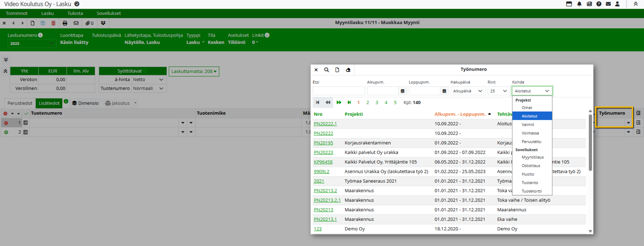Open the Alkupvm. calendar picker

click(x=402, y=91)
